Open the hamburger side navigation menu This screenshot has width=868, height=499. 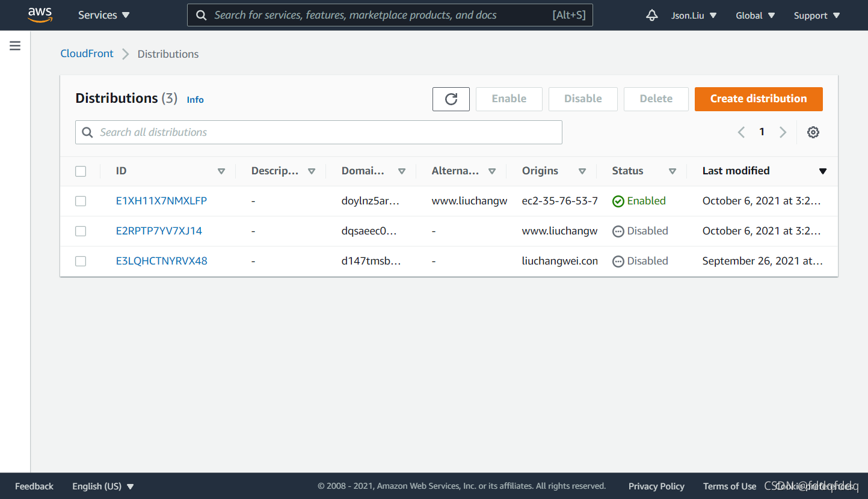tap(15, 46)
